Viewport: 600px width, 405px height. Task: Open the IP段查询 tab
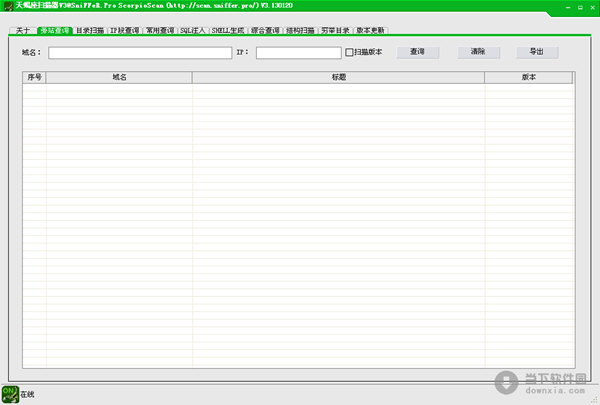pos(124,31)
